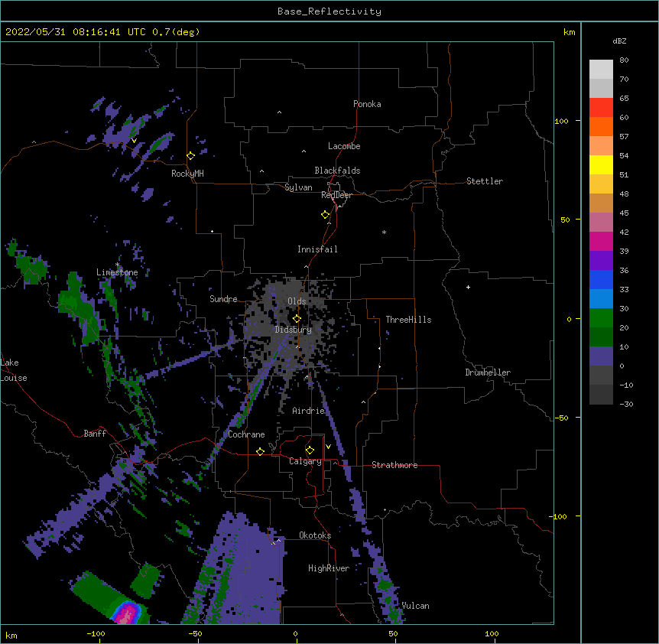The image size is (659, 644).
Task: Click the green 30 dBZ legend swatch
Action: 601,318
